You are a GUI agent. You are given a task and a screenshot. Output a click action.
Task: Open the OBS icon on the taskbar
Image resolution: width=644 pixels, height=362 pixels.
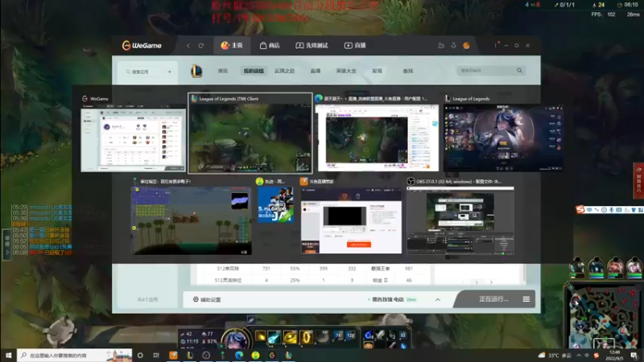206,355
